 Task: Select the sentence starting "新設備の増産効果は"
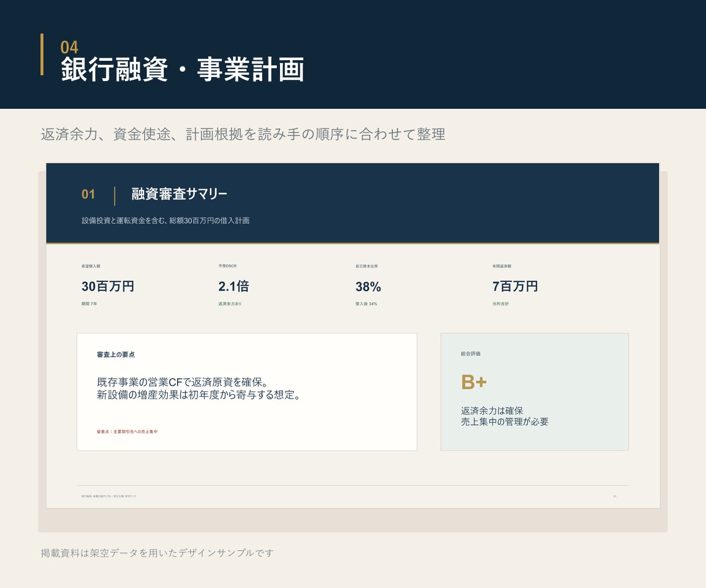coord(198,395)
